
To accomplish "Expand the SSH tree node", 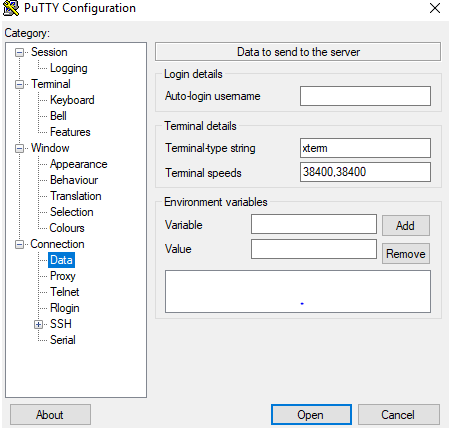I will (39, 325).
